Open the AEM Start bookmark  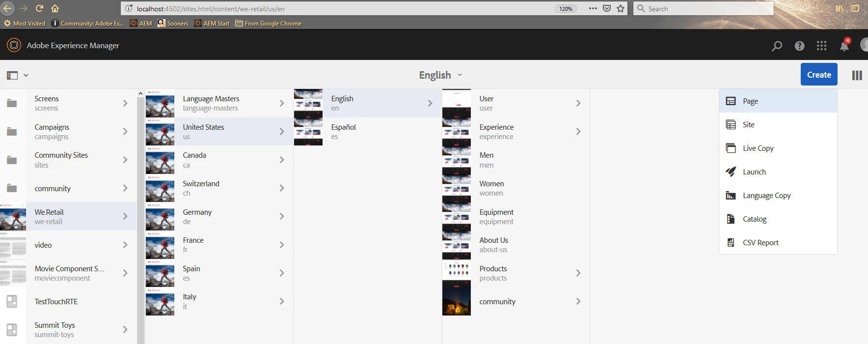pyautogui.click(x=212, y=23)
